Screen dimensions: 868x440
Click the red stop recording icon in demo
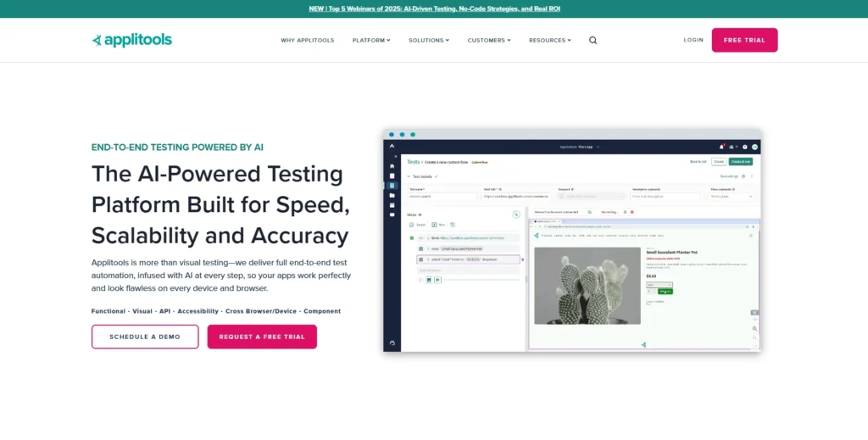coord(632,212)
